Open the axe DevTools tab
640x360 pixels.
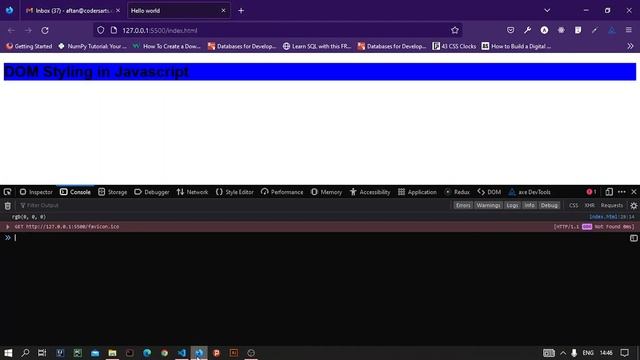pyautogui.click(x=529, y=192)
